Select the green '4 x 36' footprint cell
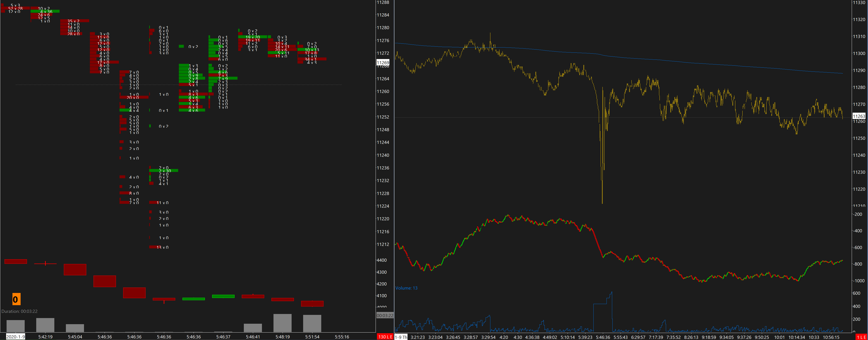The image size is (868, 340). tap(45, 12)
